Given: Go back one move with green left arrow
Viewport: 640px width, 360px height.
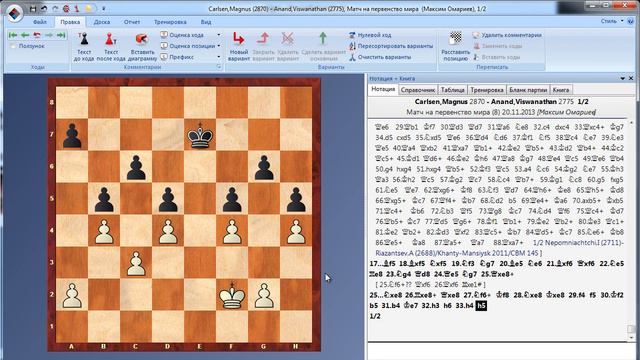Looking at the screenshot, I should [25, 35].
